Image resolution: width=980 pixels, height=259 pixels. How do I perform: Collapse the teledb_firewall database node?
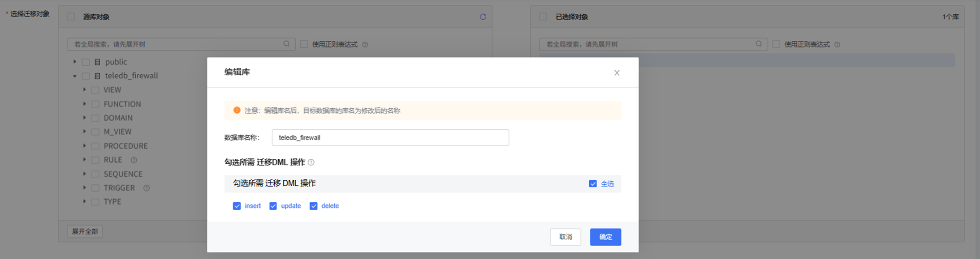[75, 76]
